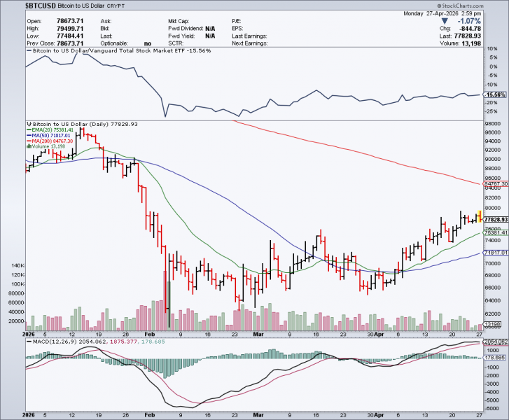The image size is (509, 420).
Task: Click the MACD black line legend marker
Action: point(29,342)
